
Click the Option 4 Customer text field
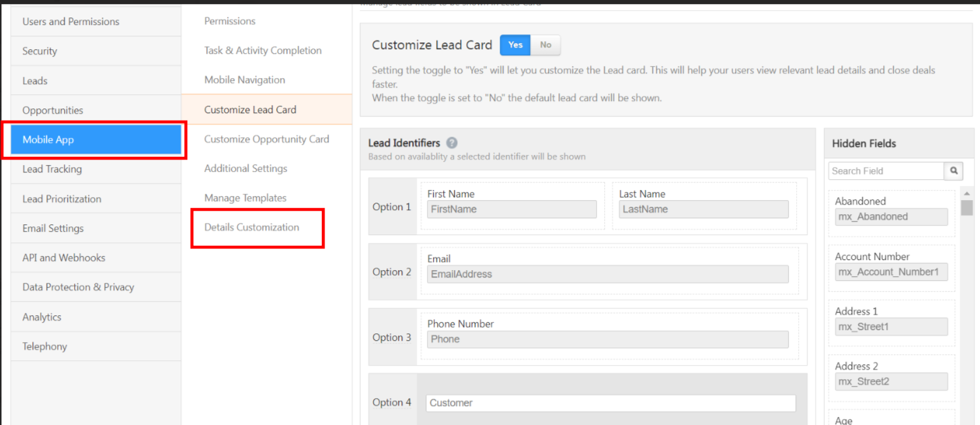pyautogui.click(x=610, y=403)
